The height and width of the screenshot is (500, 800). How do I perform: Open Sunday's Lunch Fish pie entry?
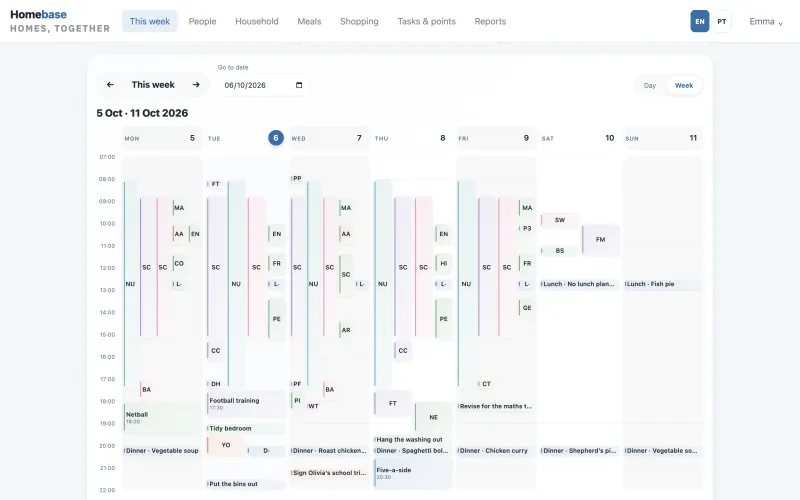[x=663, y=284]
